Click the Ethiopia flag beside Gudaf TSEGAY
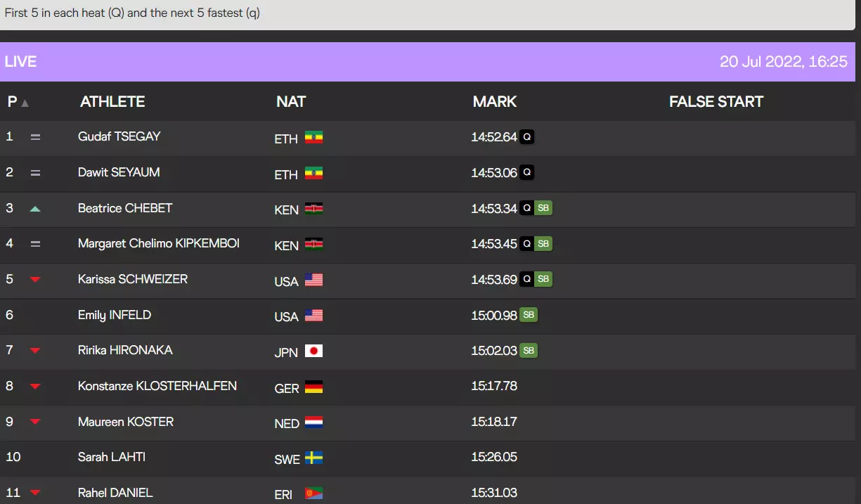The image size is (861, 504). (313, 138)
